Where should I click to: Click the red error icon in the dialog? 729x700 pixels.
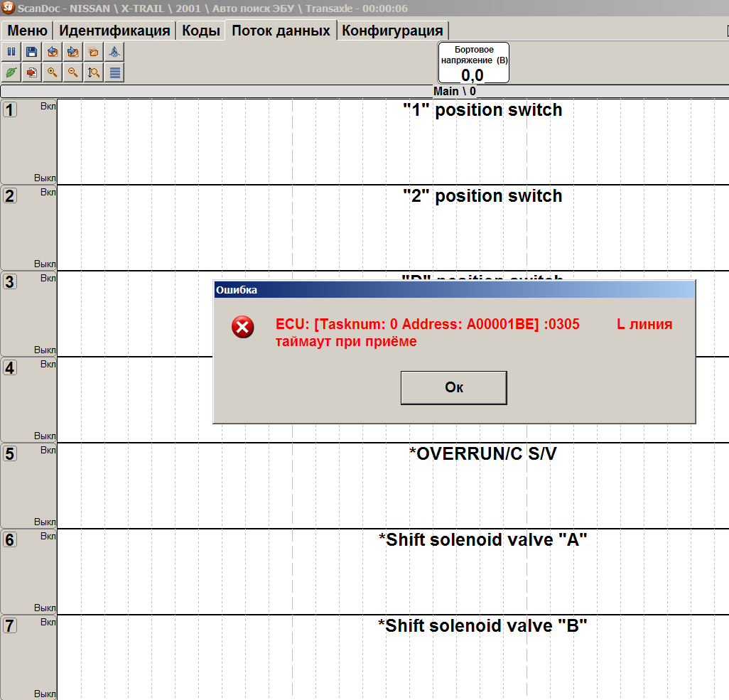pos(243,327)
